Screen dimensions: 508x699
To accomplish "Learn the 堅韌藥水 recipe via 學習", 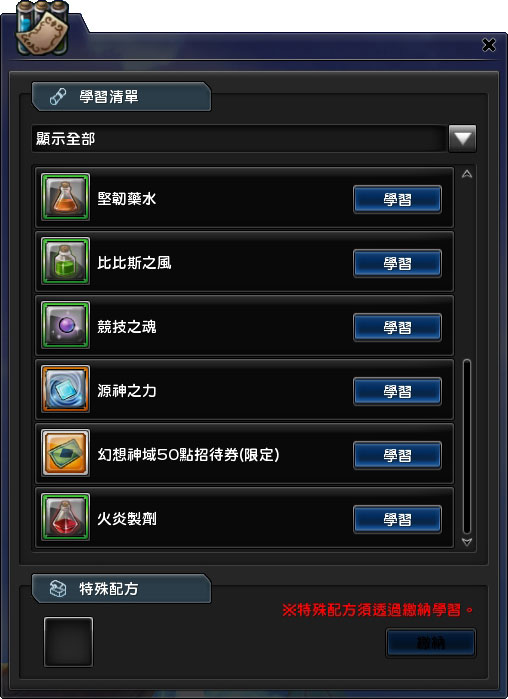I will [x=397, y=199].
